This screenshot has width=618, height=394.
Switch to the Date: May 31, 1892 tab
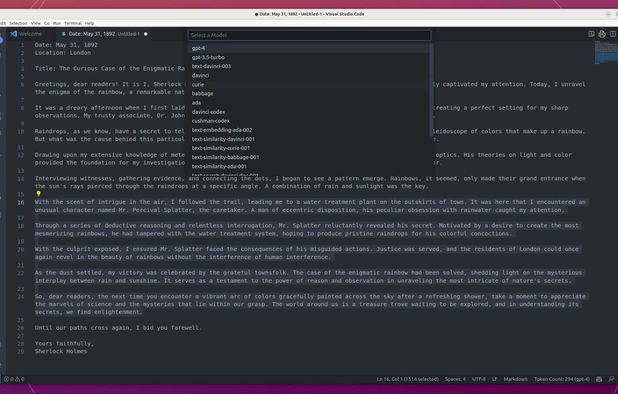coord(104,34)
